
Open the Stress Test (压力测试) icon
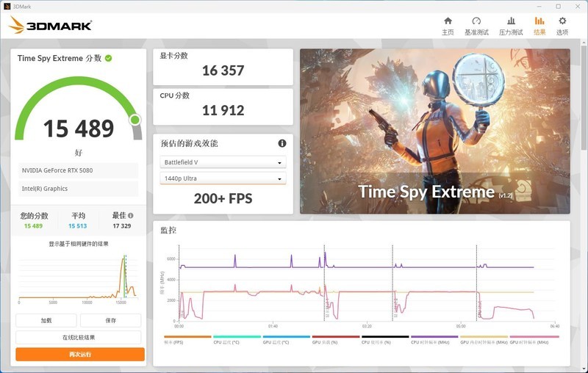(x=511, y=21)
